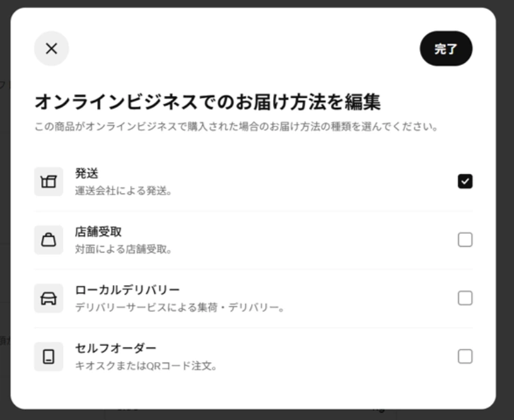Click the 店舗受取 shopping bag icon

pyautogui.click(x=49, y=240)
